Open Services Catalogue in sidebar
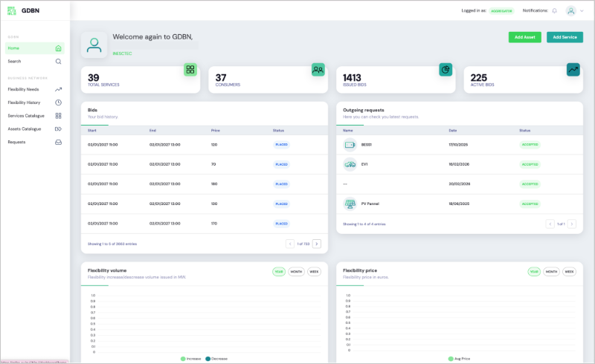 [x=26, y=116]
